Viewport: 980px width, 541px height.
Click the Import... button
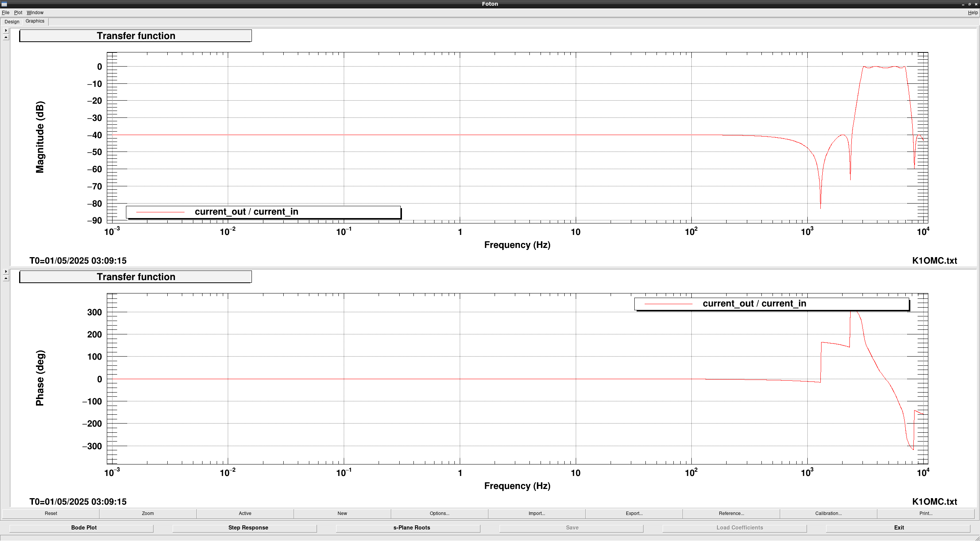[537, 513]
